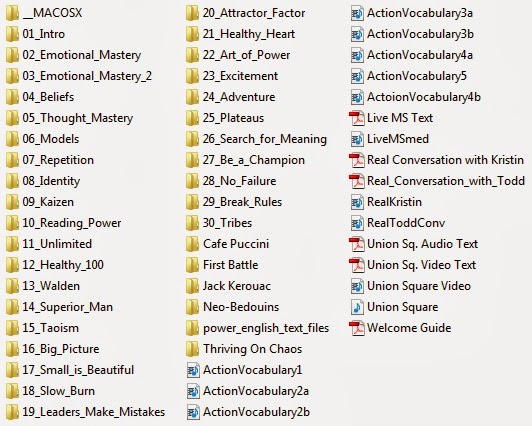Click the 11_Unlimited folder name
Screen dimensions: 532x426
pos(57,244)
